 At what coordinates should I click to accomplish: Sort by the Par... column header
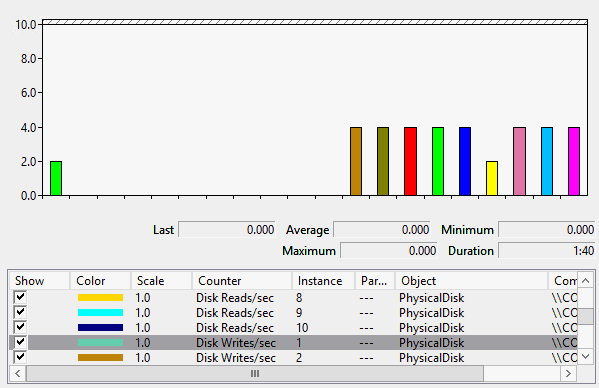click(x=375, y=281)
